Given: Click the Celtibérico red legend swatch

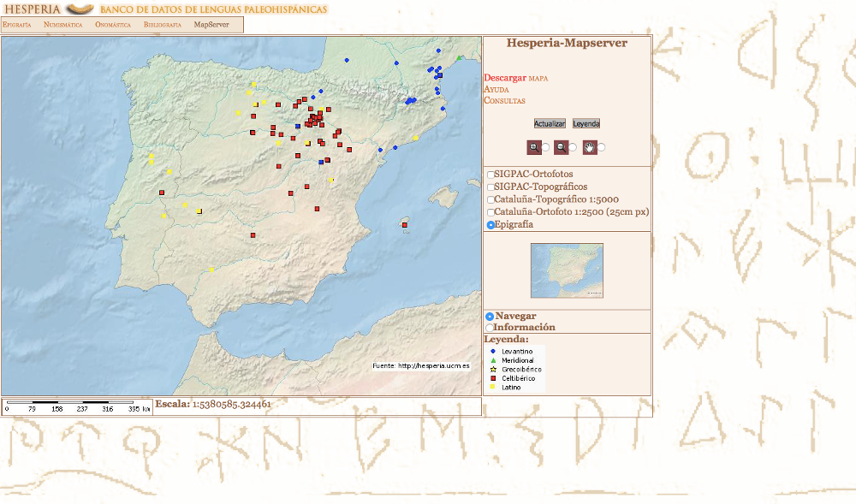Looking at the screenshot, I should [x=493, y=378].
